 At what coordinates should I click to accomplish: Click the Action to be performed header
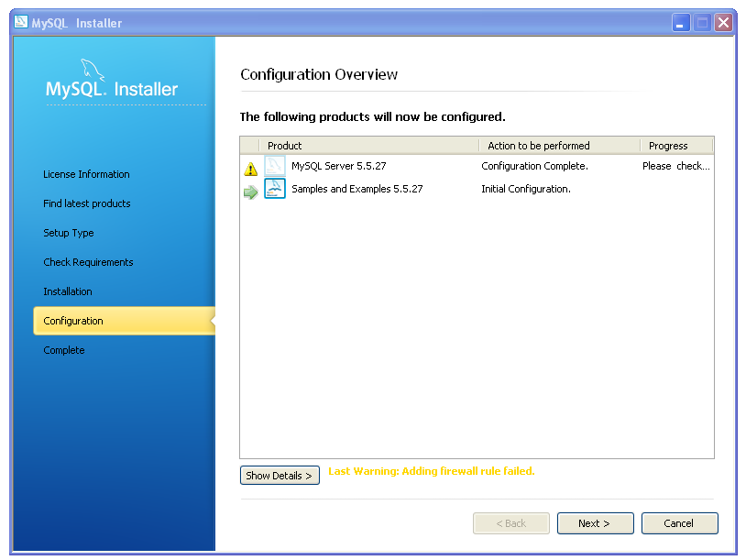pyautogui.click(x=559, y=146)
